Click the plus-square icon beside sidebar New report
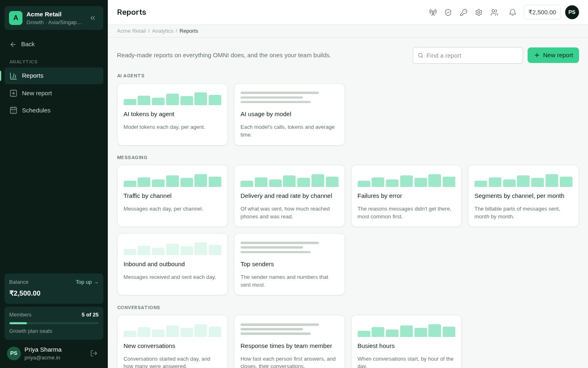 [13, 93]
